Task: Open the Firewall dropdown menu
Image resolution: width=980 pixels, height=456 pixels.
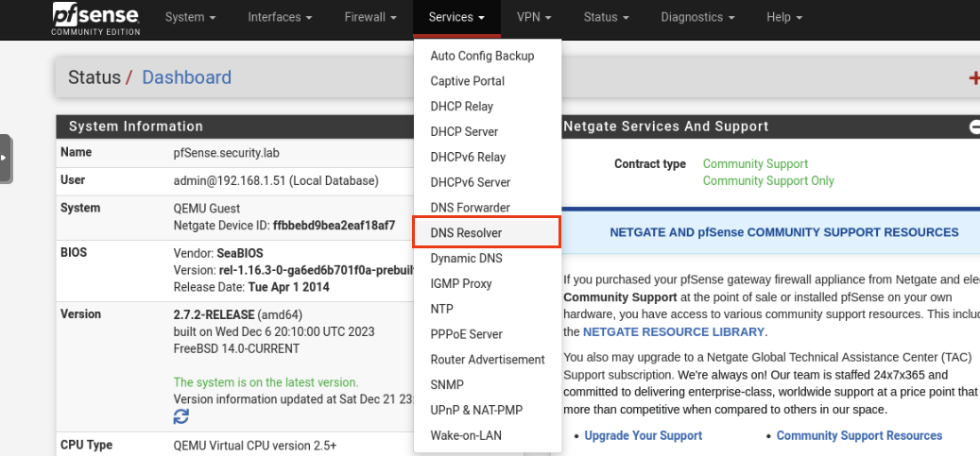Action: (370, 18)
